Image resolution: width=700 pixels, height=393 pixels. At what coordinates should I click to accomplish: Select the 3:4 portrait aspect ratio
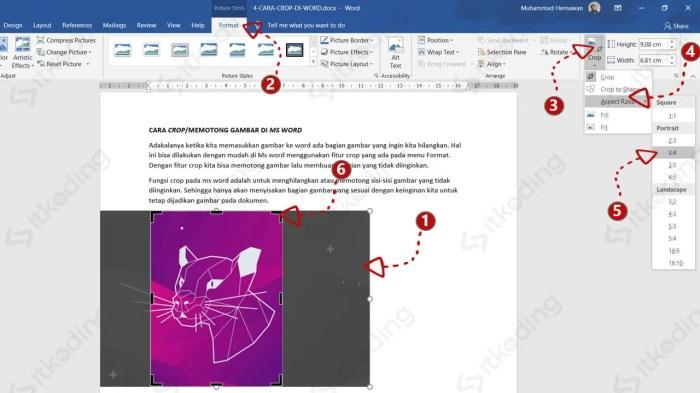(673, 153)
